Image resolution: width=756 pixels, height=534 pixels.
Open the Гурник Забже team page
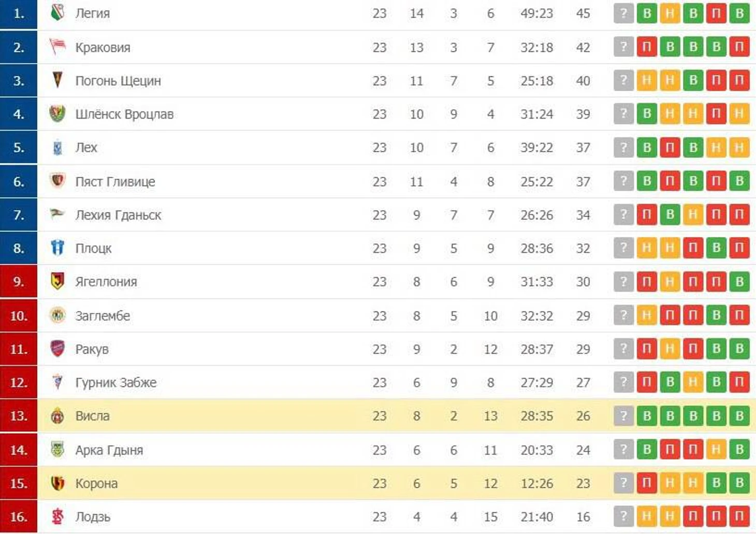click(115, 383)
